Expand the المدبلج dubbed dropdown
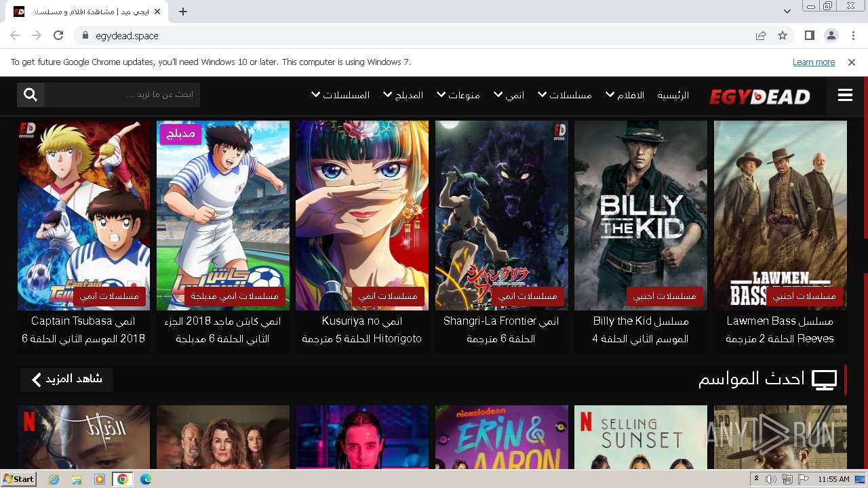The image size is (868, 488). (403, 95)
